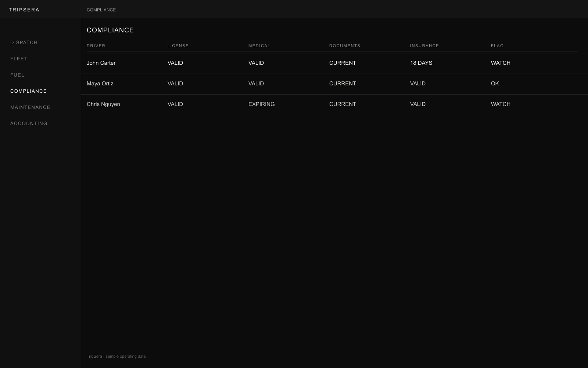Click the TRIPSERA logo text
The height and width of the screenshot is (368, 588).
24,10
